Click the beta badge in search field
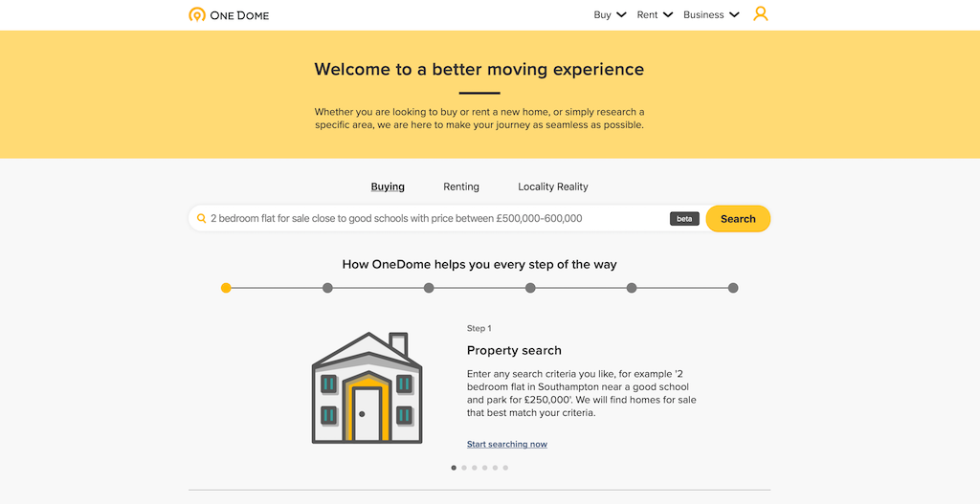The height and width of the screenshot is (504, 980). coord(684,219)
